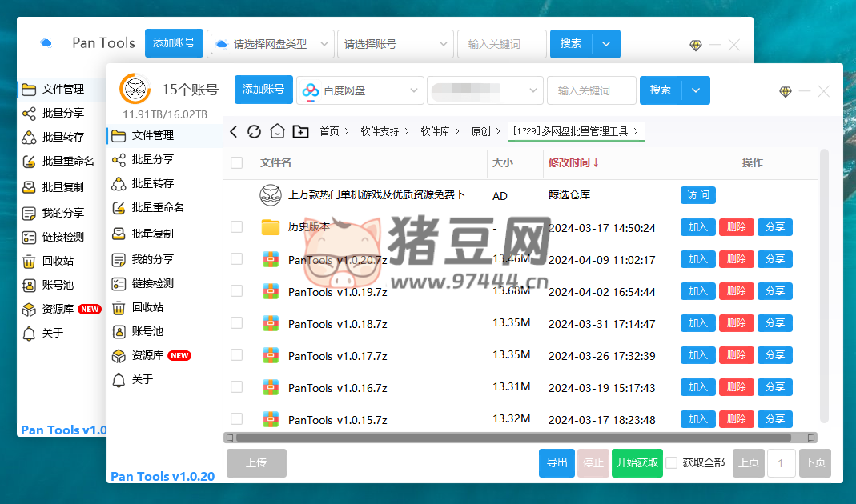Screen dimensions: 856x504
Task: Open 批量分享 in the front window sidebar
Action: [164, 159]
